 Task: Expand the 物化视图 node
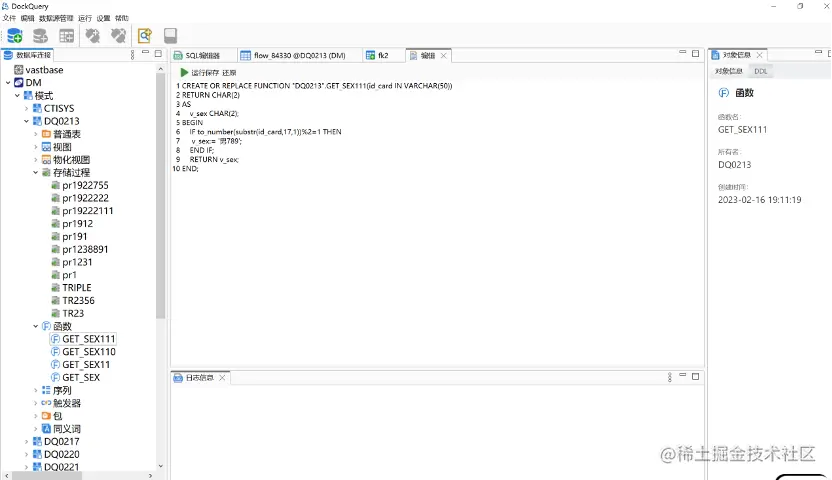point(36,160)
